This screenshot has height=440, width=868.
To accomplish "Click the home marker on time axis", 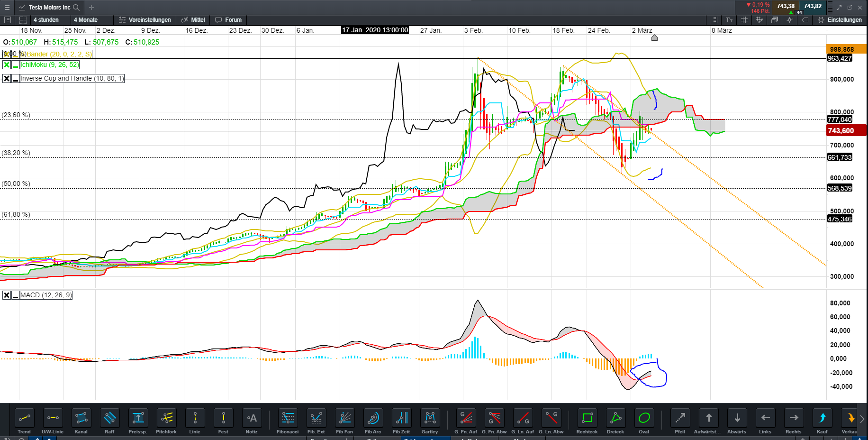I will click(654, 38).
